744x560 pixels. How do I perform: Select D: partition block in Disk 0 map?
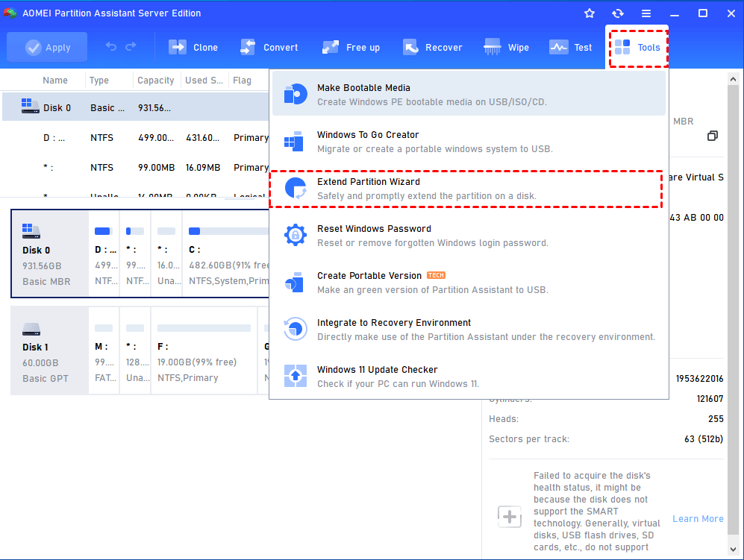[x=104, y=254]
